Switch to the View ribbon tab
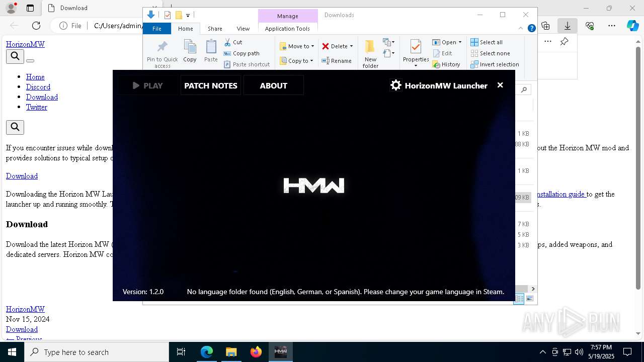Viewport: 644px width, 362px height. (x=243, y=29)
